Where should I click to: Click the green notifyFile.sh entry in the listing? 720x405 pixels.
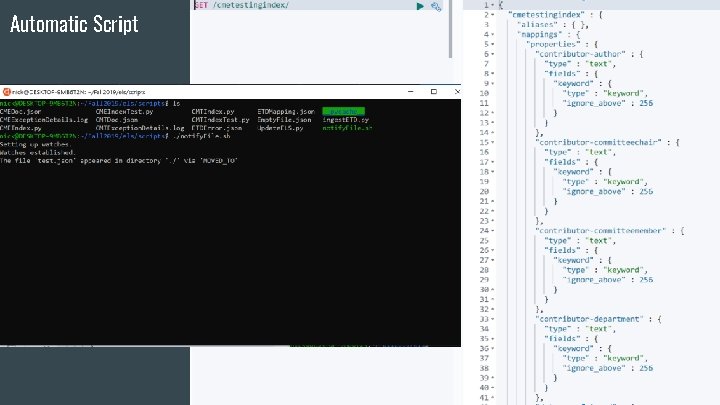[347, 128]
